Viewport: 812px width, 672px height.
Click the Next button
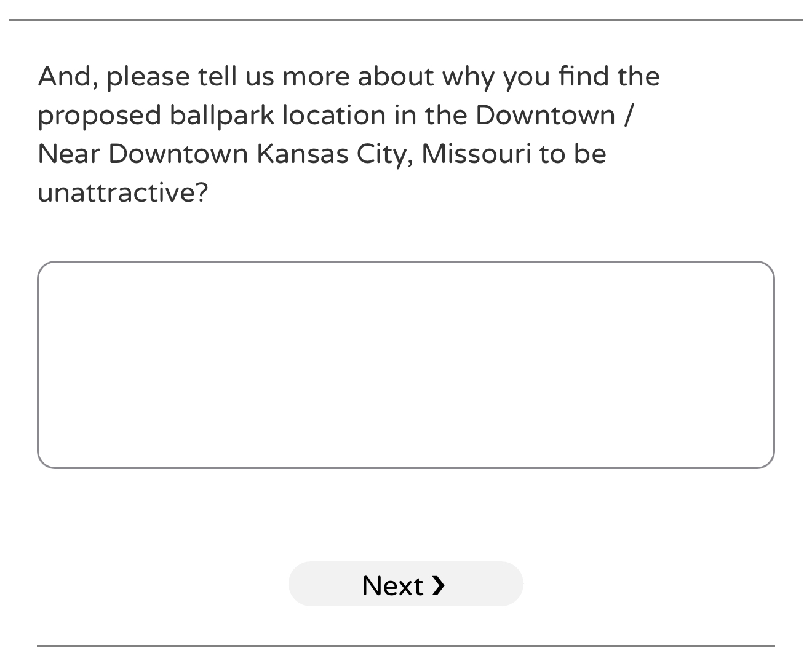pos(405,584)
